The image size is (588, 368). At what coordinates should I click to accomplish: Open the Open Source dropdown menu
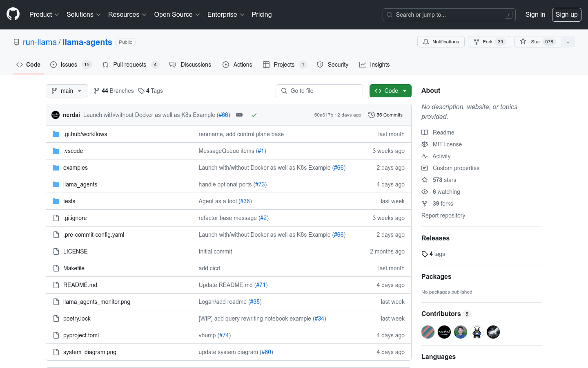click(x=177, y=14)
